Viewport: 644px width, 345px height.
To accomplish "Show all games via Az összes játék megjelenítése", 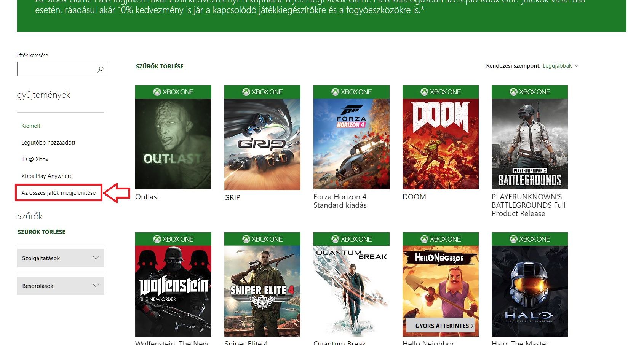I will click(59, 193).
